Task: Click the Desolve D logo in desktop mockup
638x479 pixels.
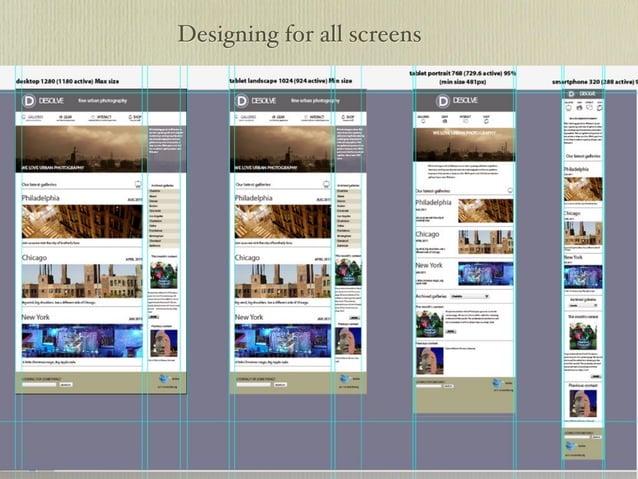Action: [31, 101]
